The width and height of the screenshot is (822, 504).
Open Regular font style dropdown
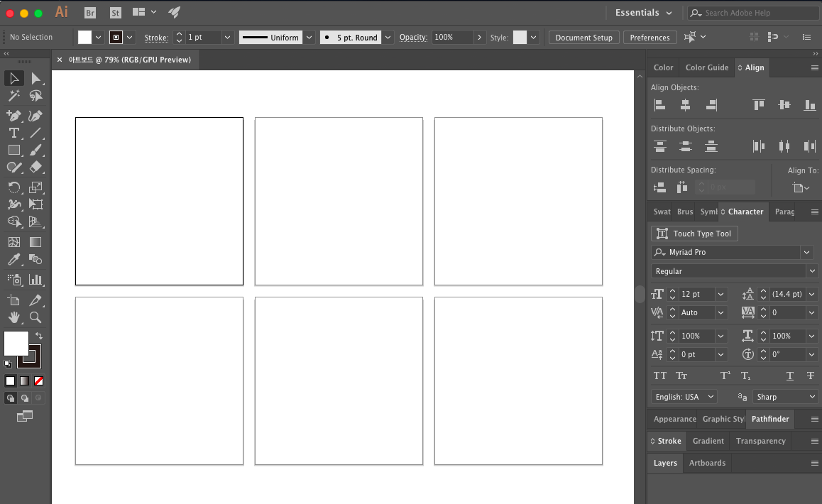point(812,271)
